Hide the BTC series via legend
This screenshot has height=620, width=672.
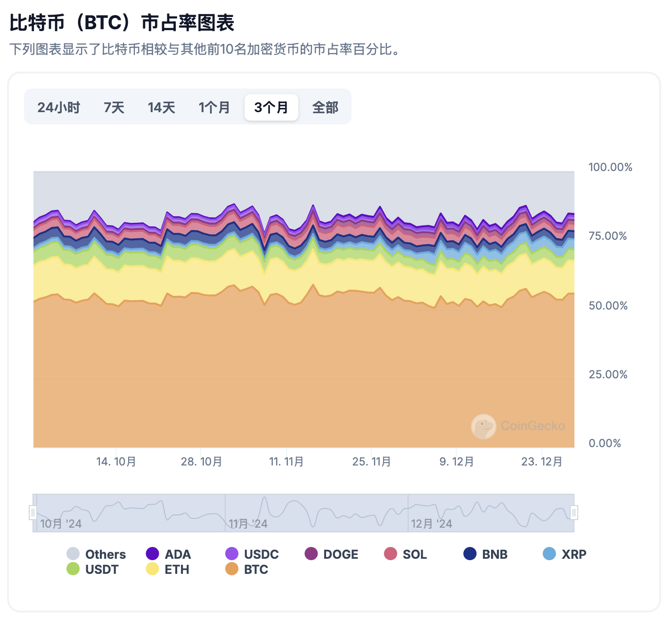247,569
